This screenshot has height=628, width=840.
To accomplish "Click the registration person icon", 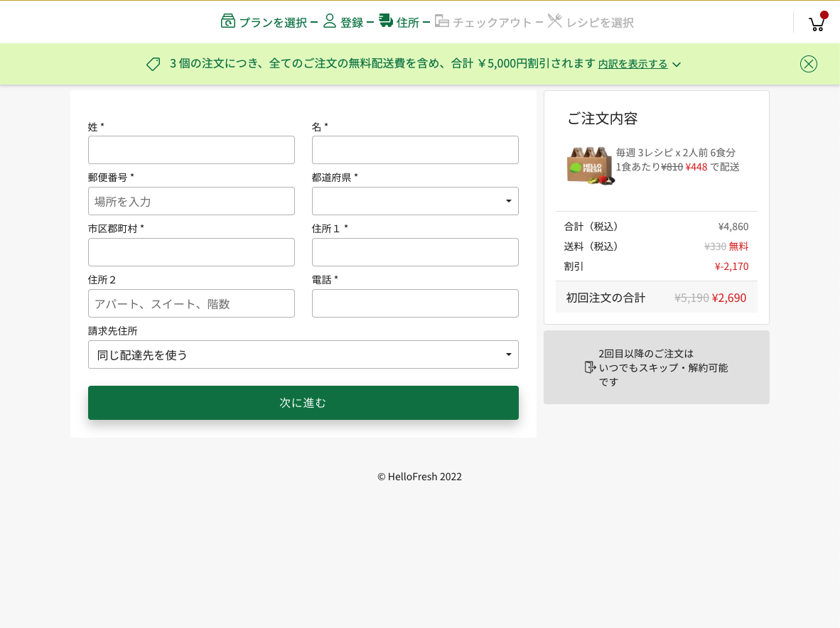I will (x=330, y=21).
